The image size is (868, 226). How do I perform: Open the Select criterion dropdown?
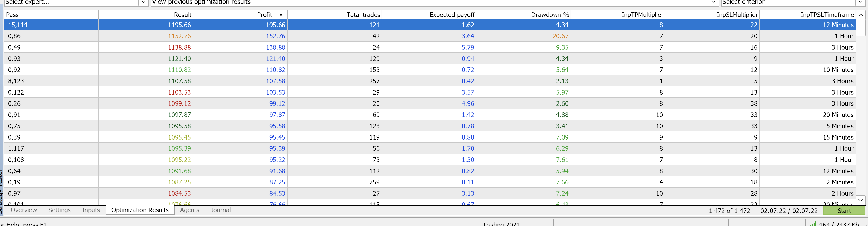860,2
